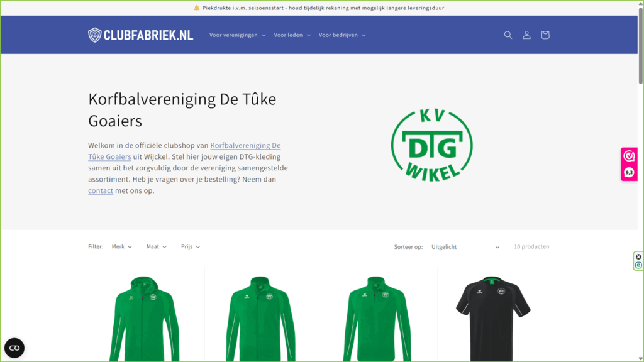The width and height of the screenshot is (644, 362).
Task: Open the shopping cart icon
Action: pos(545,35)
